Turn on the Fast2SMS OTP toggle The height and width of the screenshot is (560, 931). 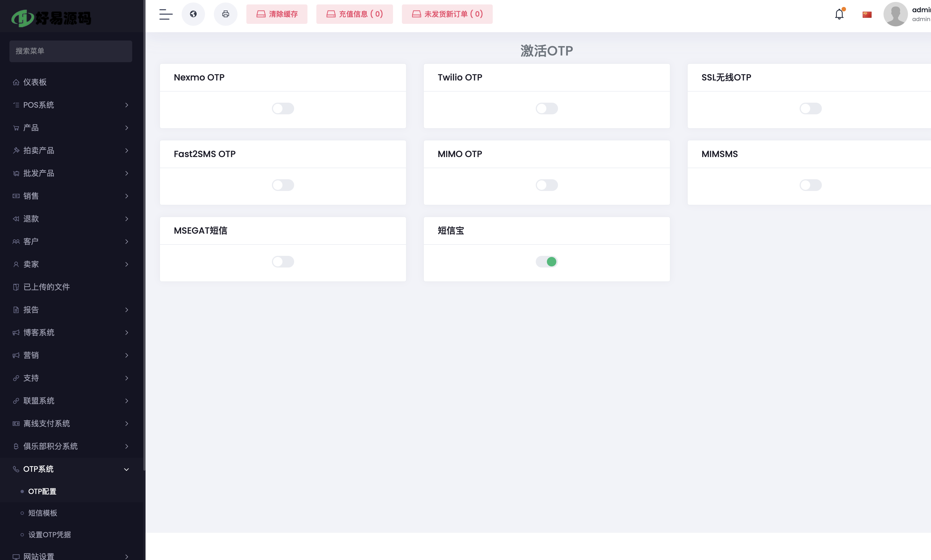click(x=283, y=185)
